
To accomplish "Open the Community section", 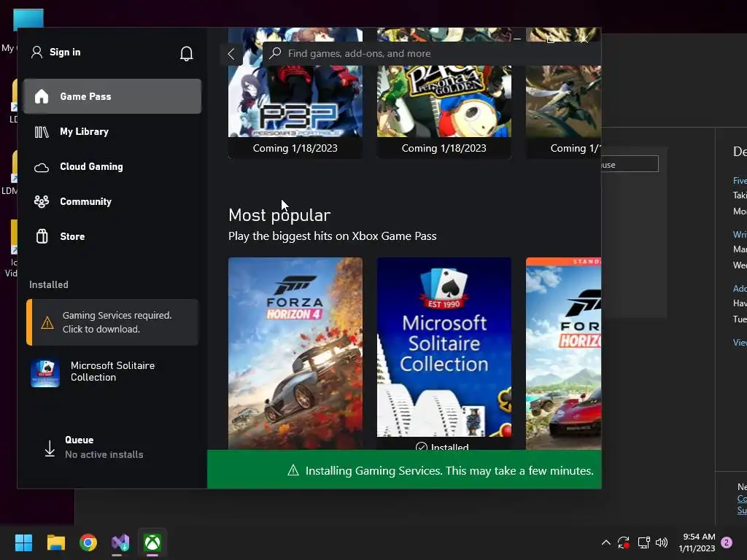I will [112, 201].
